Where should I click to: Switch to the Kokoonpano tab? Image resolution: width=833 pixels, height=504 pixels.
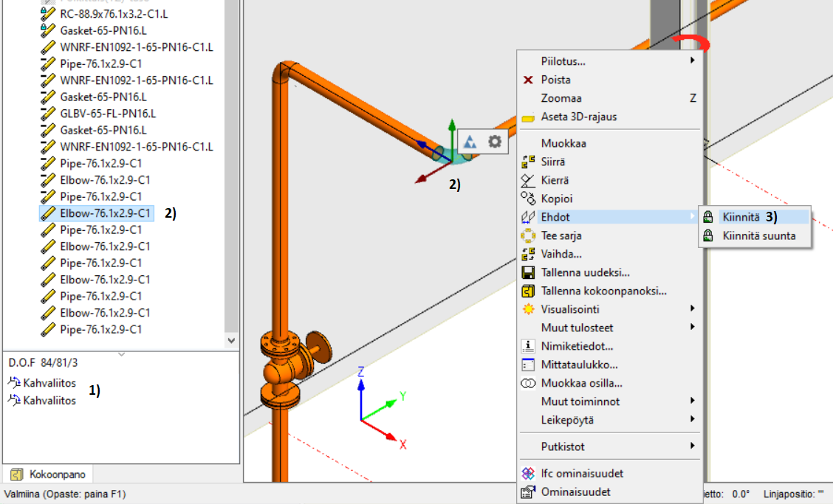tap(48, 474)
